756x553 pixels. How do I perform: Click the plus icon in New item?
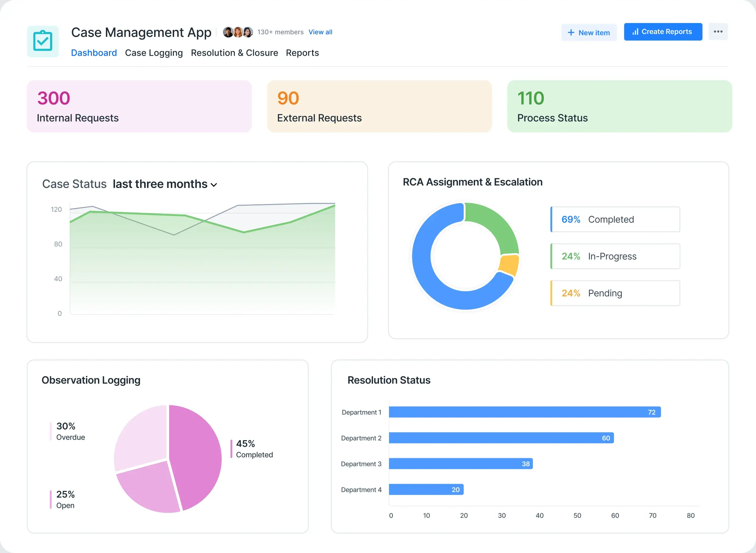pos(571,32)
